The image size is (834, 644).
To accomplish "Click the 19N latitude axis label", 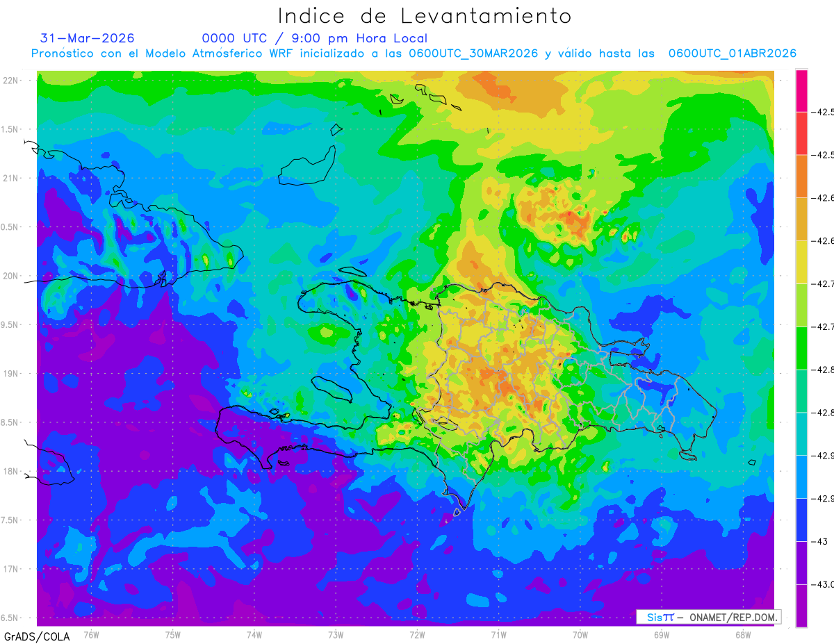I will click(10, 374).
